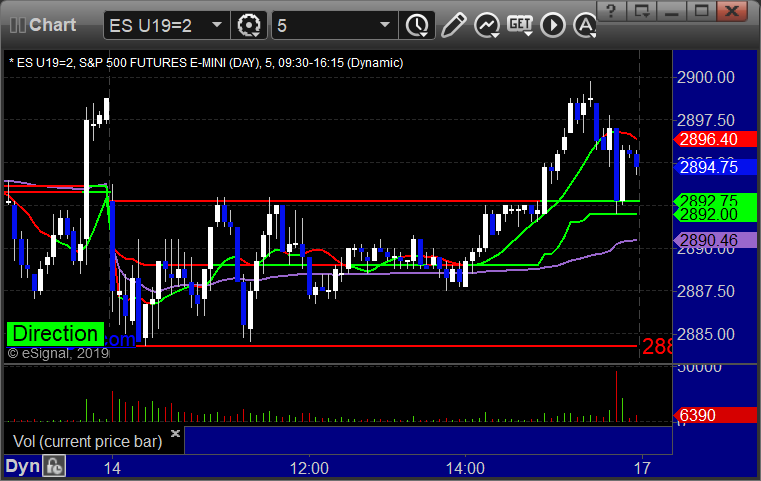
Task: Open the chart studies icon menu
Action: pos(487,25)
